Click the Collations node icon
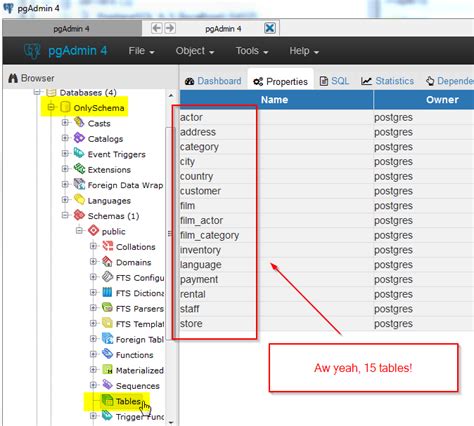This screenshot has width=474, height=426. 107,246
